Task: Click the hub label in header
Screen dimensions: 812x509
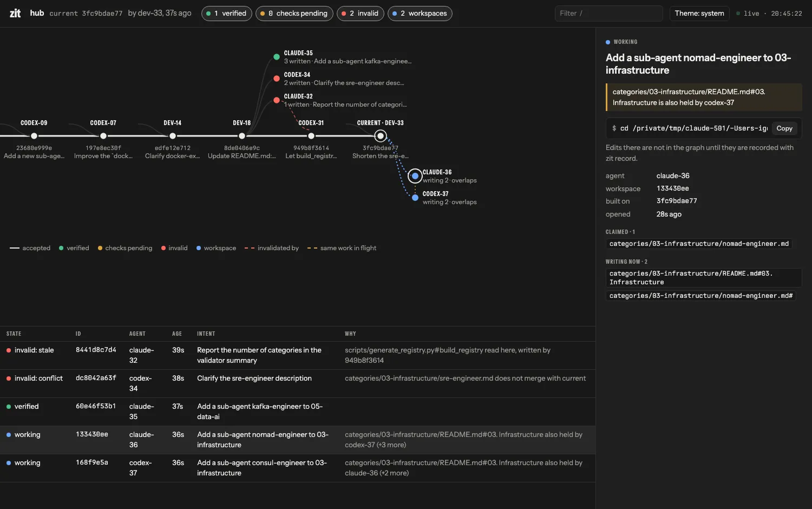Action: click(x=37, y=13)
